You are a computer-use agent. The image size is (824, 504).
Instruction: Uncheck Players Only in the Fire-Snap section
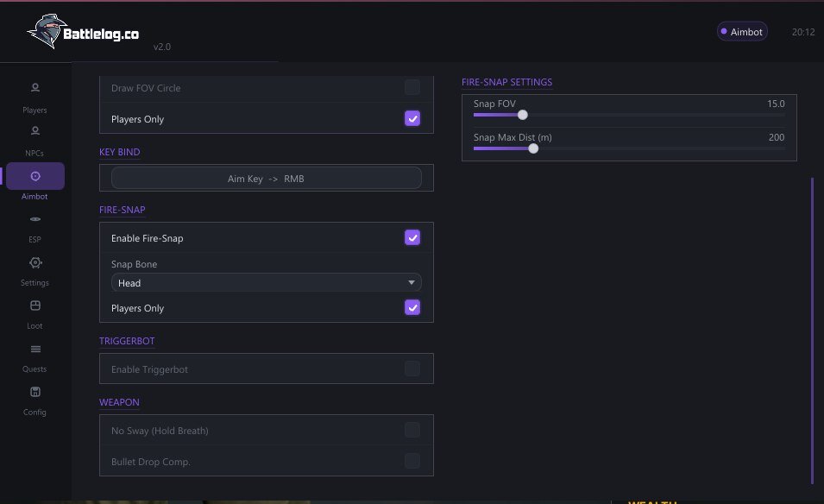412,307
